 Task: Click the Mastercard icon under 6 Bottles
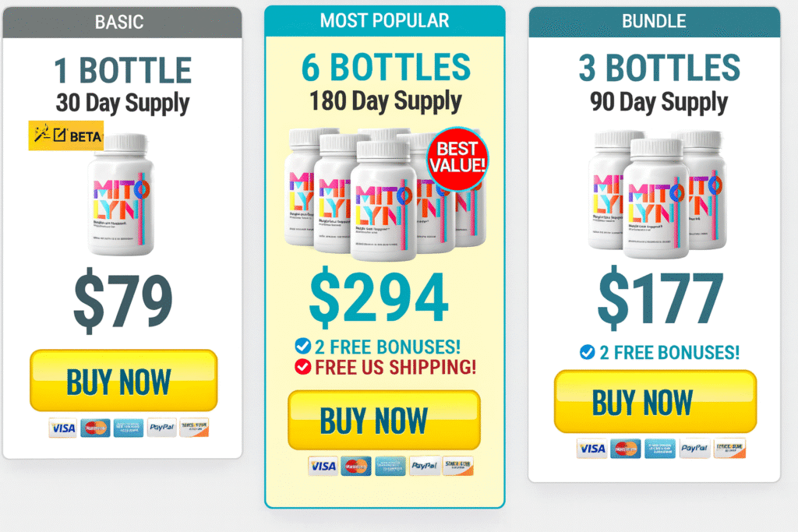355,466
